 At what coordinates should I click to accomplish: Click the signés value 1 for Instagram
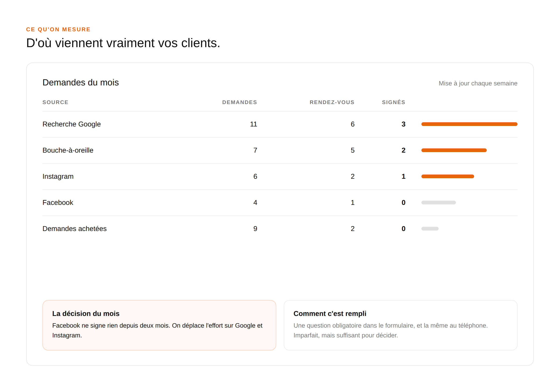(403, 176)
